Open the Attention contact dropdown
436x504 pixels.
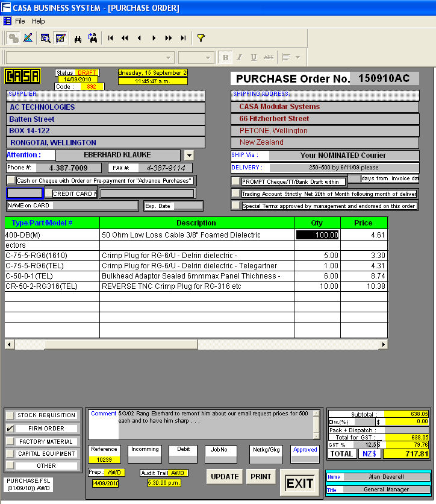pos(189,156)
